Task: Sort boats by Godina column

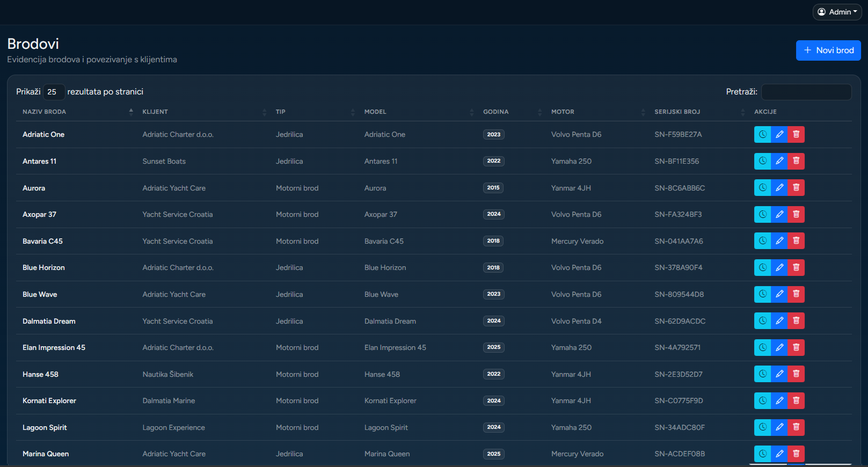Action: pyautogui.click(x=511, y=112)
